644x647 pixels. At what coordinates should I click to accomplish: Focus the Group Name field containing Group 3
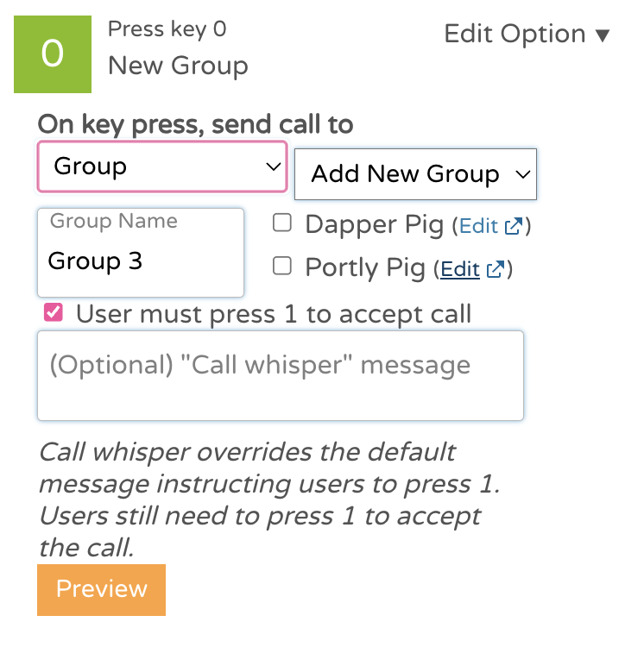click(141, 261)
